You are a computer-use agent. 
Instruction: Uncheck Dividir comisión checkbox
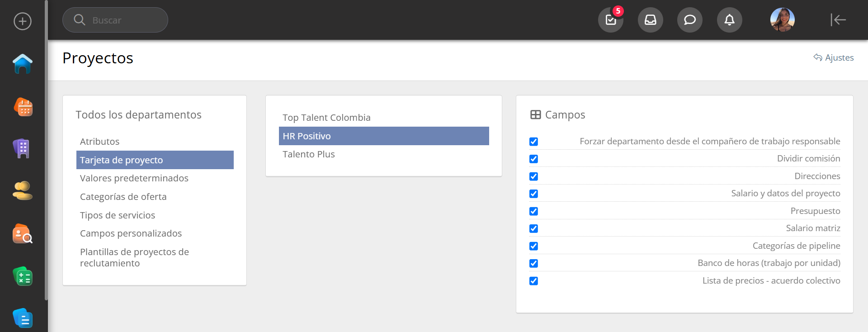533,159
